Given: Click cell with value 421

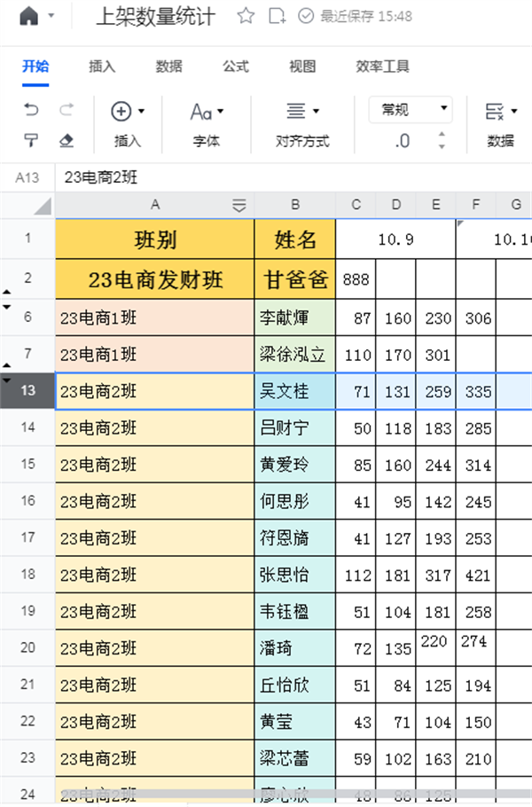Looking at the screenshot, I should (x=476, y=575).
